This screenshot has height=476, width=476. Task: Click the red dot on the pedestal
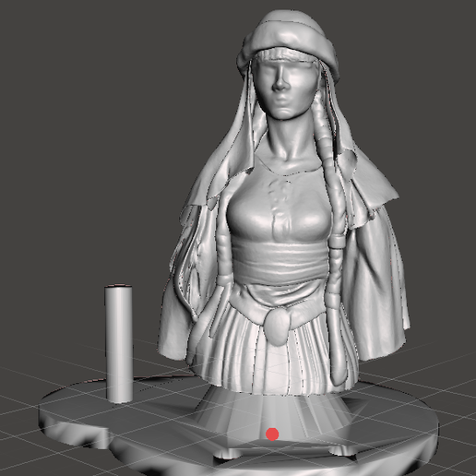pyautogui.click(x=272, y=434)
